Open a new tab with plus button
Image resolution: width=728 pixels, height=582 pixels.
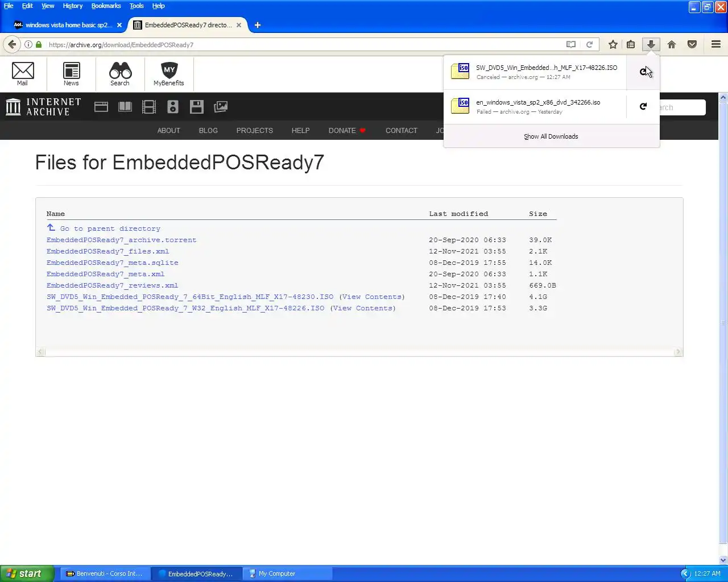click(x=258, y=25)
